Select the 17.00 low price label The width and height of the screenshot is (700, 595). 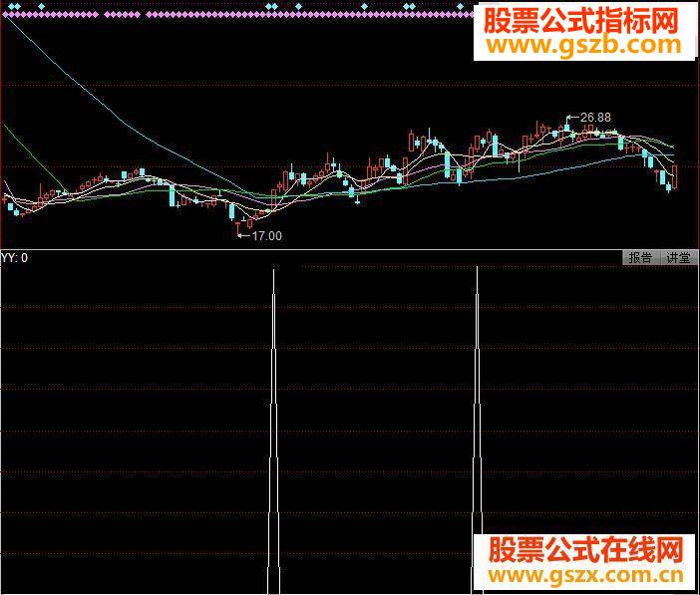(x=267, y=235)
